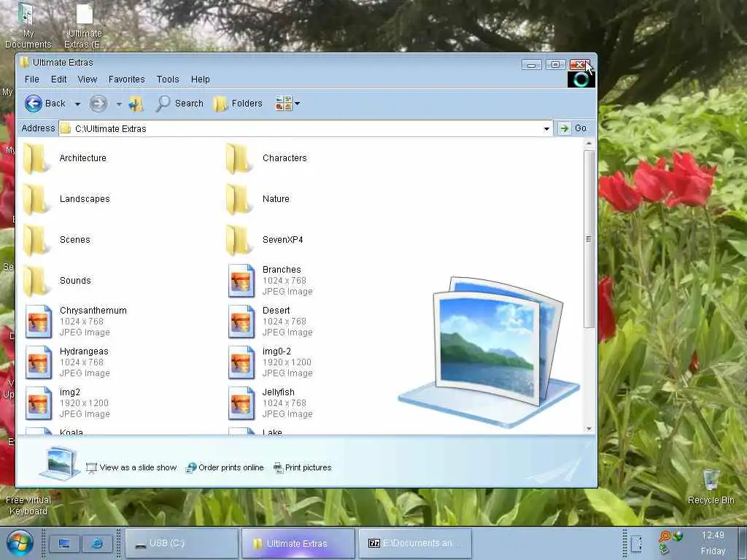This screenshot has height=560, width=747.
Task: Open the Start menu orb
Action: tap(19, 542)
